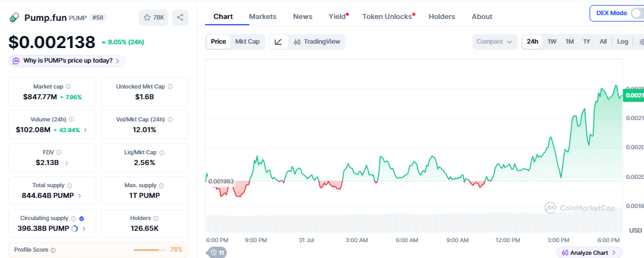The width and height of the screenshot is (644, 258).
Task: Expand FDV details chevron
Action: coord(66,163)
